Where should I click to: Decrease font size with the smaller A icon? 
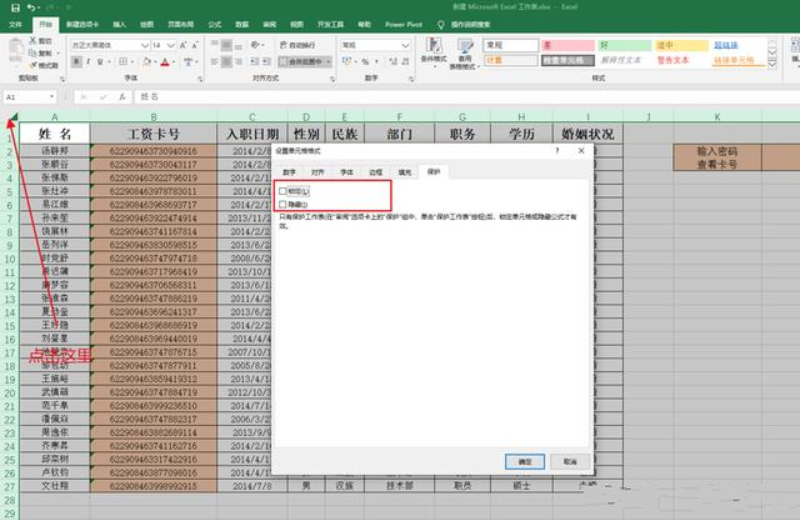pyautogui.click(x=195, y=45)
